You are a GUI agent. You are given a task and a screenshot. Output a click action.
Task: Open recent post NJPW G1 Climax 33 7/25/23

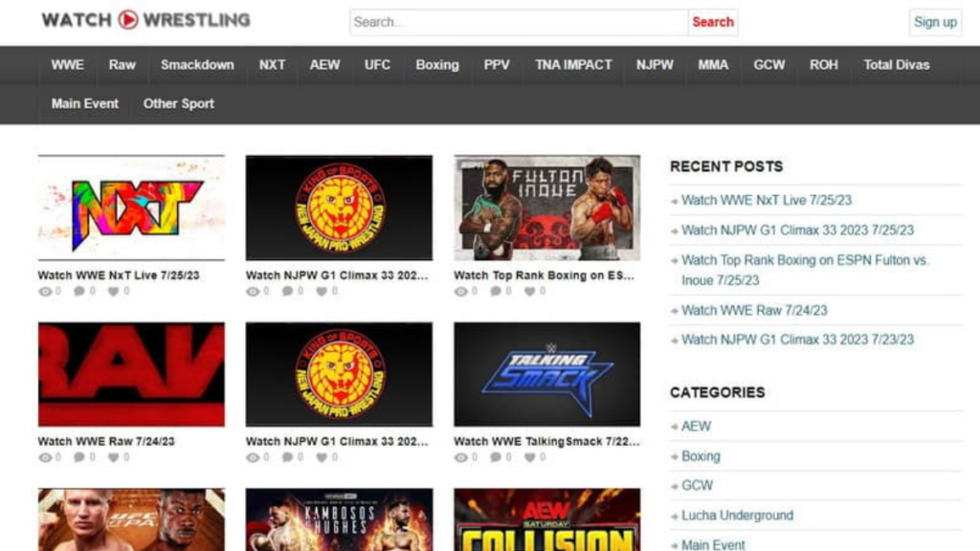click(x=797, y=231)
